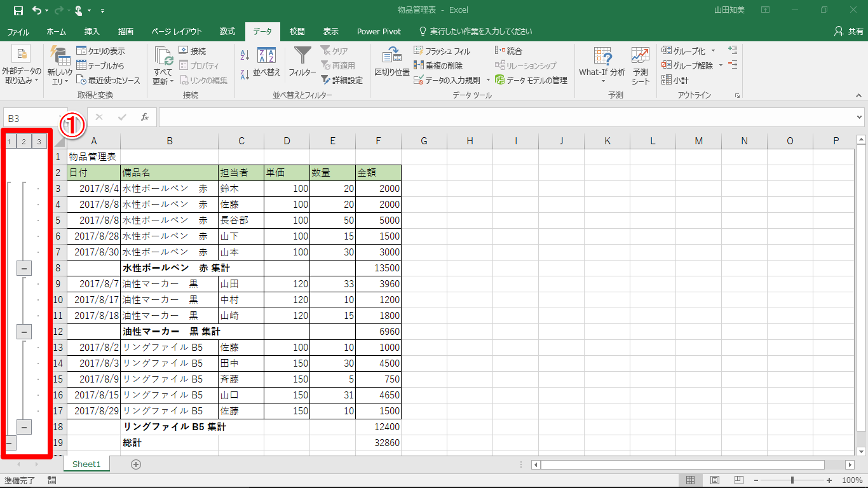868x488 pixels.
Task: Undo the last action
Action: 37,10
